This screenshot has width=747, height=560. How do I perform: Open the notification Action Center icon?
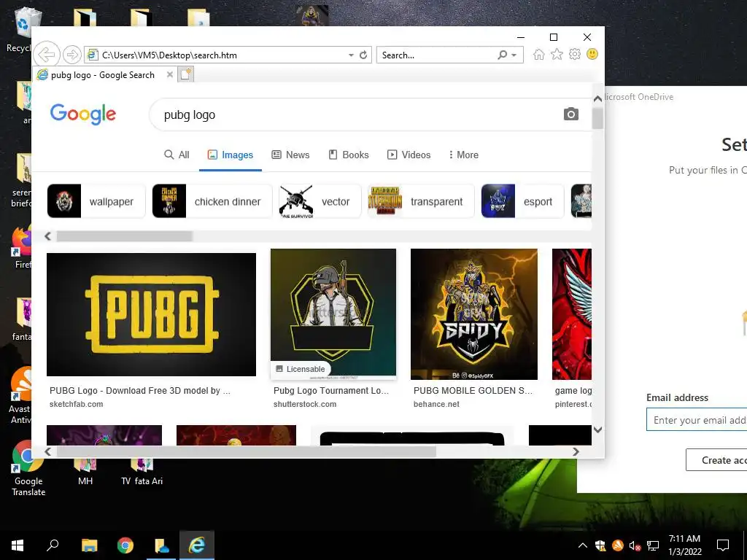point(723,545)
